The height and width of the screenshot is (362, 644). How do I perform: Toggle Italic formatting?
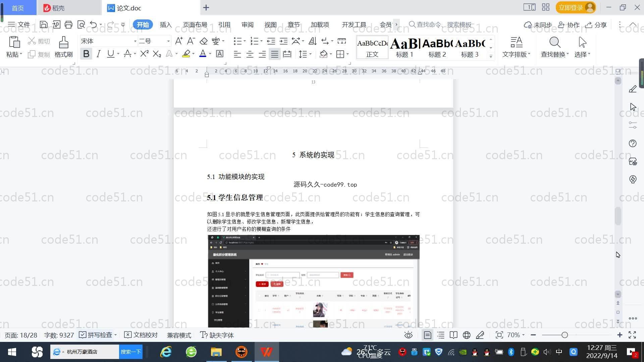point(98,54)
